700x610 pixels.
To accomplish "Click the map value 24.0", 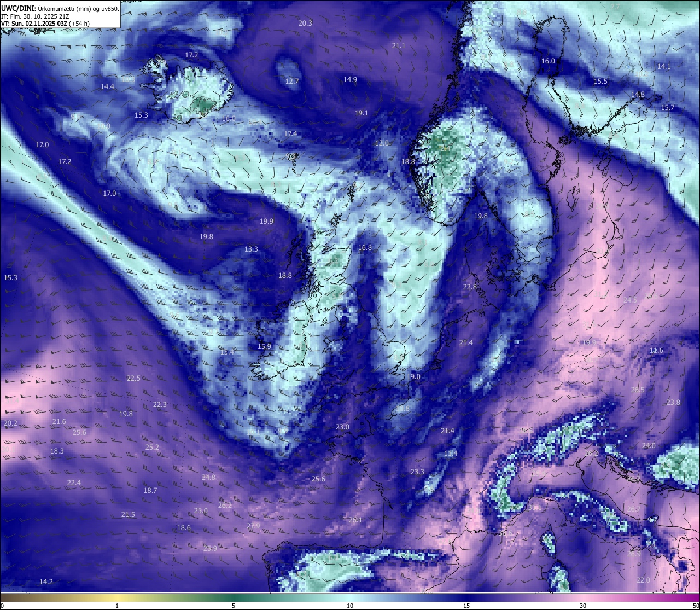I will 649,446.
